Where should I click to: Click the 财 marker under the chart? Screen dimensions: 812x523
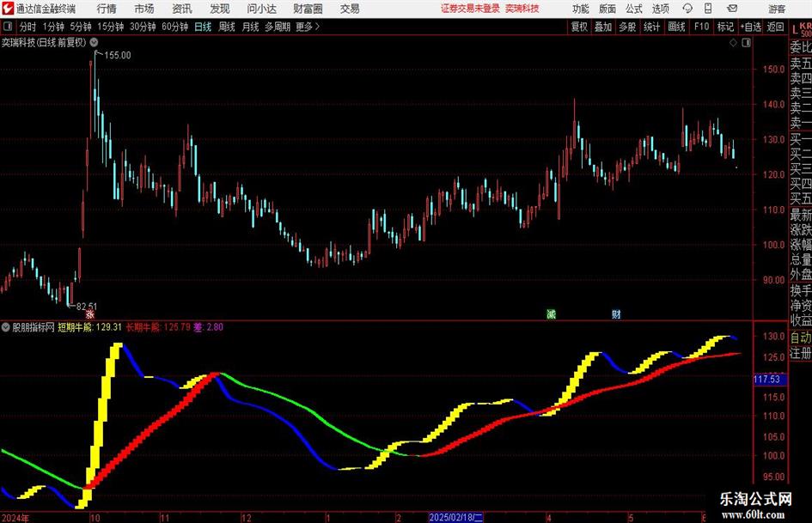pyautogui.click(x=616, y=313)
